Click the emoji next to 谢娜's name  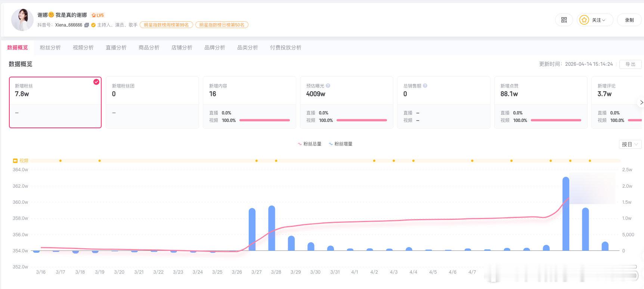52,15
